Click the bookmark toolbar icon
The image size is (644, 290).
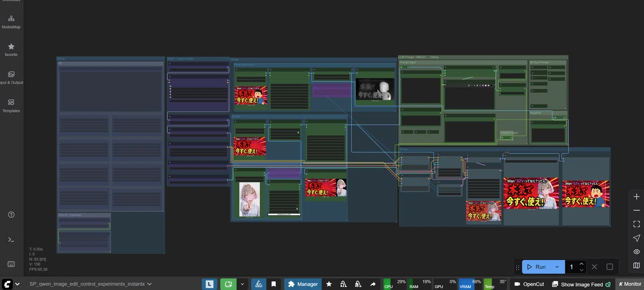pyautogui.click(x=274, y=284)
